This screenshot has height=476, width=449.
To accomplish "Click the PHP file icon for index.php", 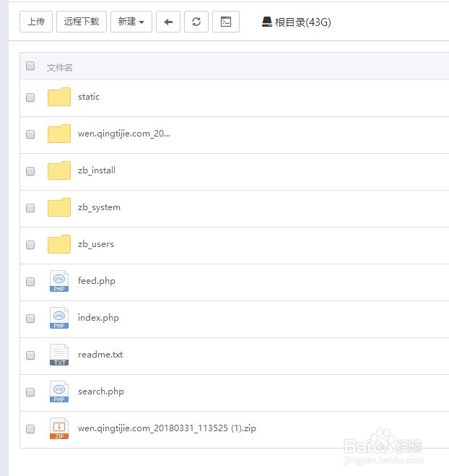I will pyautogui.click(x=59, y=318).
